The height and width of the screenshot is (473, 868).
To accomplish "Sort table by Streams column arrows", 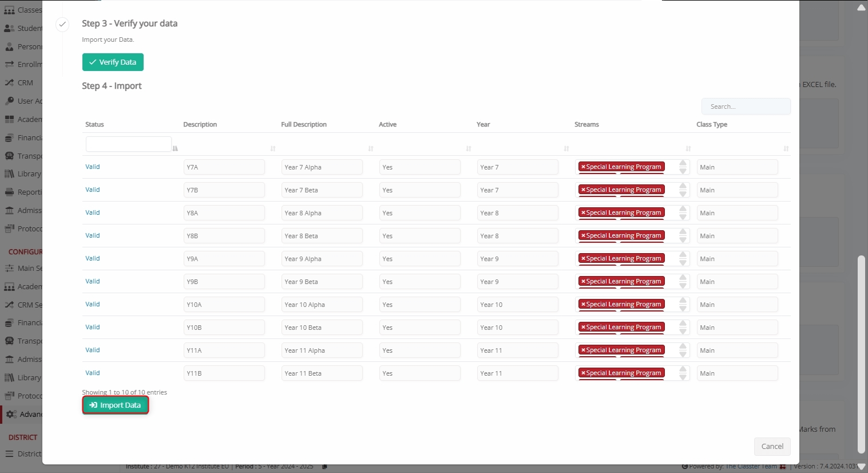I will click(x=688, y=148).
